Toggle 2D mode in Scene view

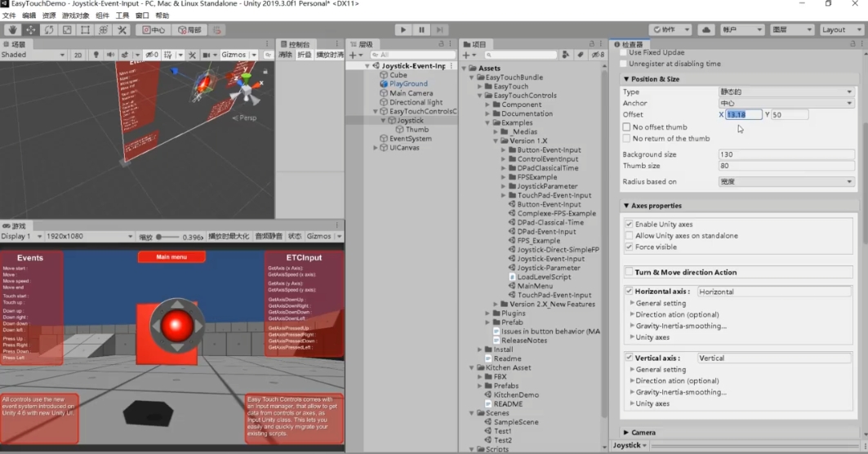78,55
